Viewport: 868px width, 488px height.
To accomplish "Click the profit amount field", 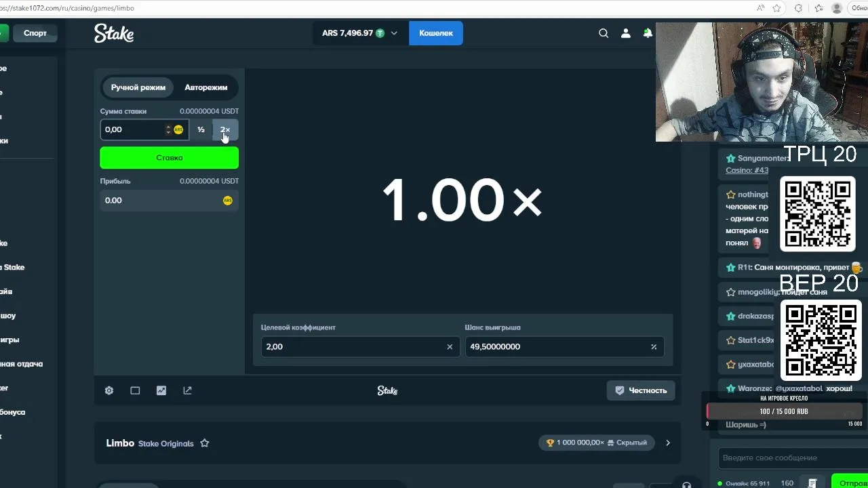I will click(170, 201).
